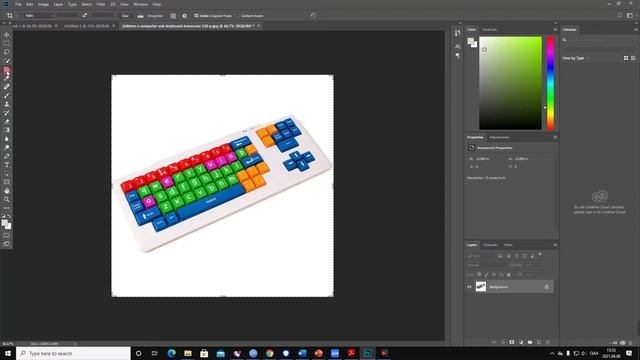Viewport: 640px width, 360px height.
Task: Toggle Delete Cropped Pixels checkbox
Action: tap(196, 16)
